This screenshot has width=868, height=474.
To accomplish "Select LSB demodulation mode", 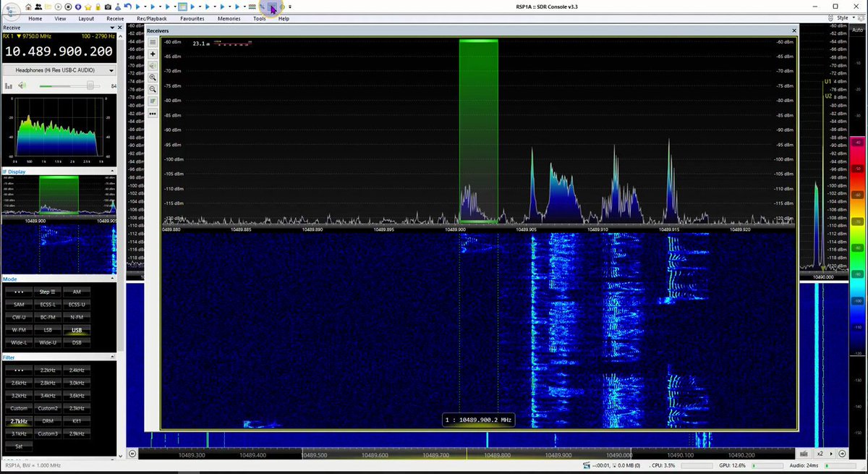I will (48, 329).
